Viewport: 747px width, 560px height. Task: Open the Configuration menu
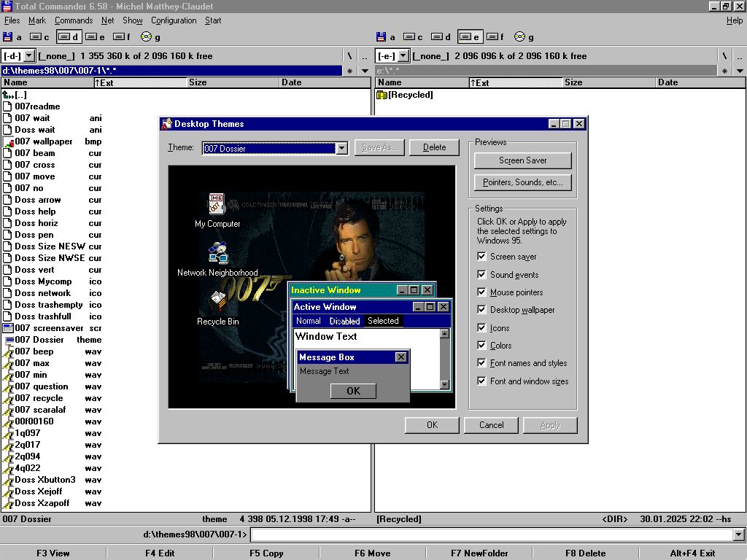tap(174, 20)
